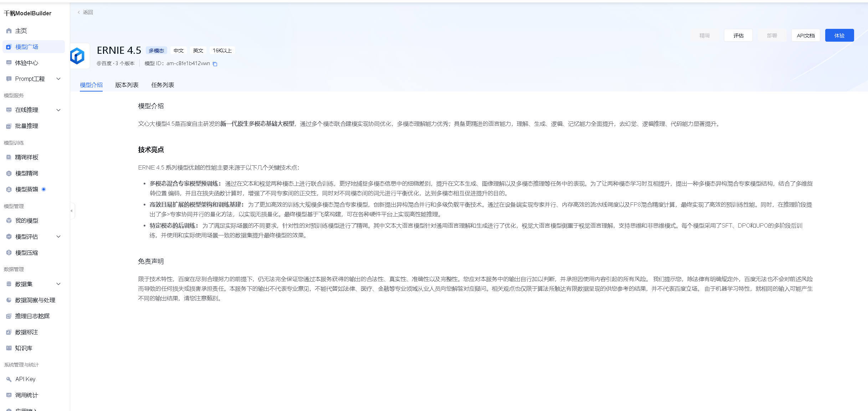
Task: Click the 16K以上 tag
Action: tap(222, 51)
